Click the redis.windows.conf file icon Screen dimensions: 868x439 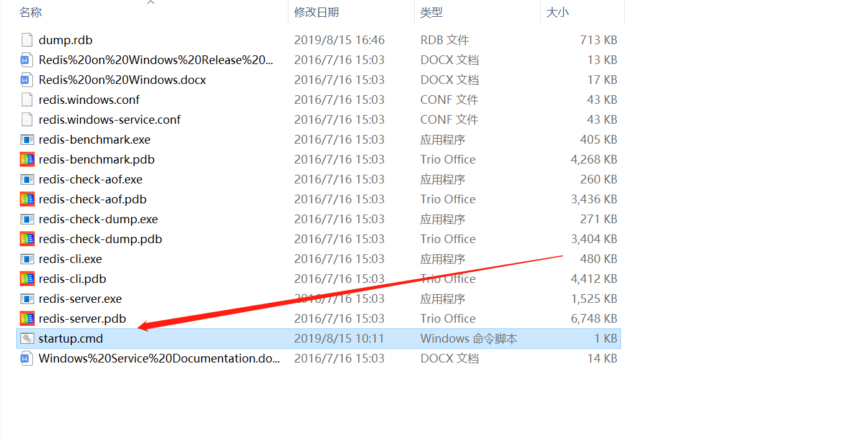[x=27, y=99]
